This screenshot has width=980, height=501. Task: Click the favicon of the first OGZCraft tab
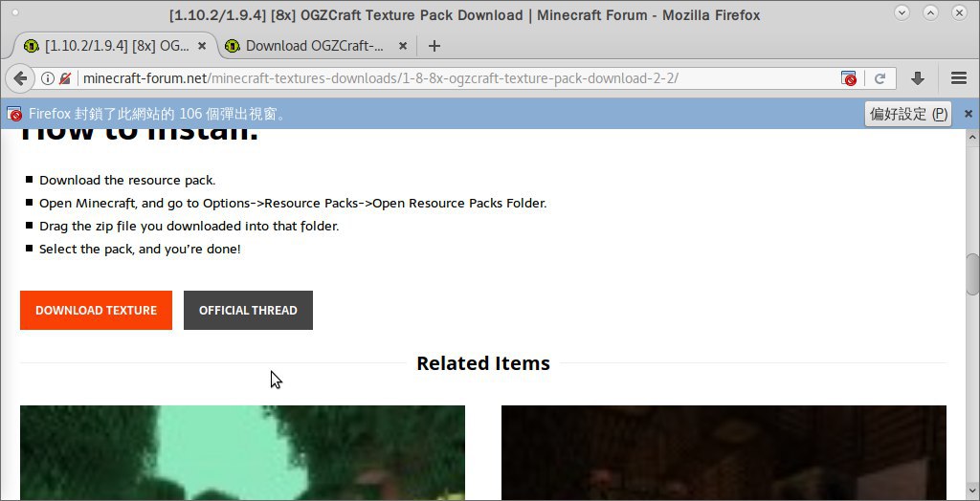point(32,46)
